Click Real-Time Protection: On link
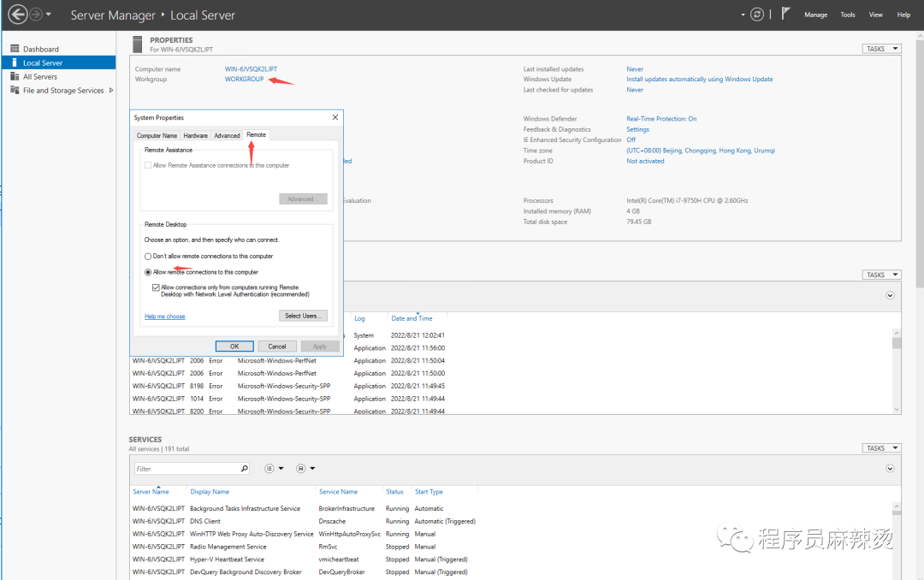The width and height of the screenshot is (924, 580). 661,118
